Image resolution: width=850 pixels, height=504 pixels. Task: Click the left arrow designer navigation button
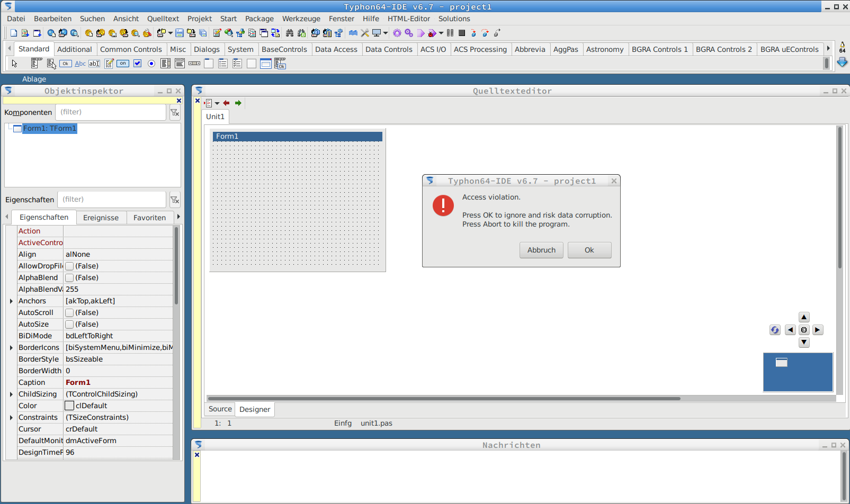click(x=790, y=330)
